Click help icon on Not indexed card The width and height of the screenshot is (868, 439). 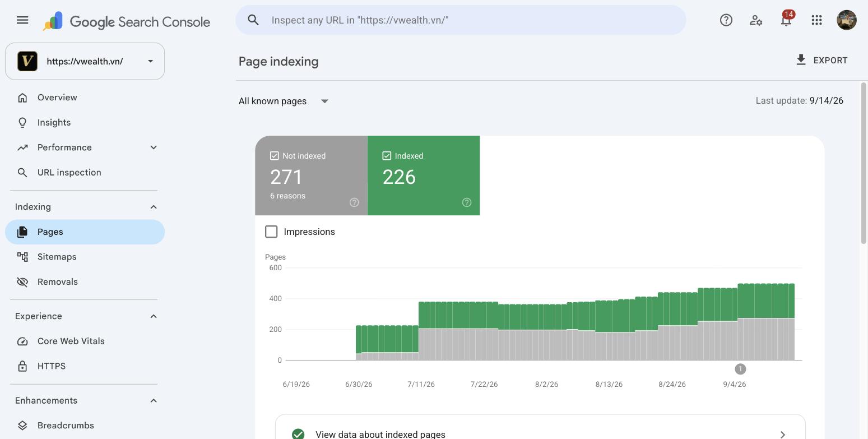pos(354,202)
